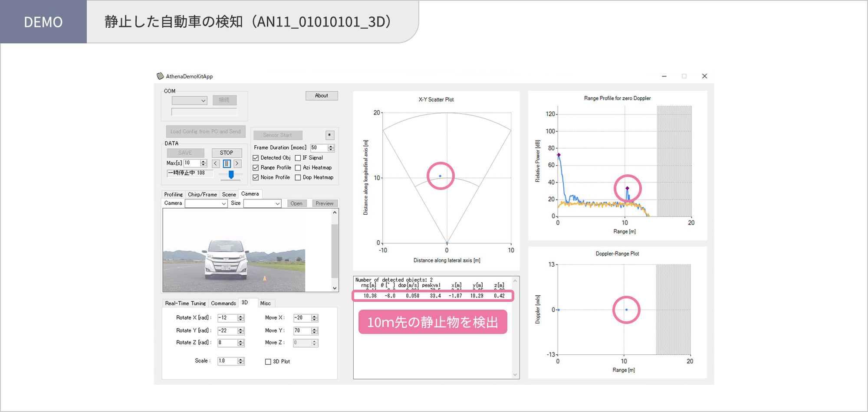Click the playback position slider thumb
Screen dimensions: 868x412
(231, 175)
